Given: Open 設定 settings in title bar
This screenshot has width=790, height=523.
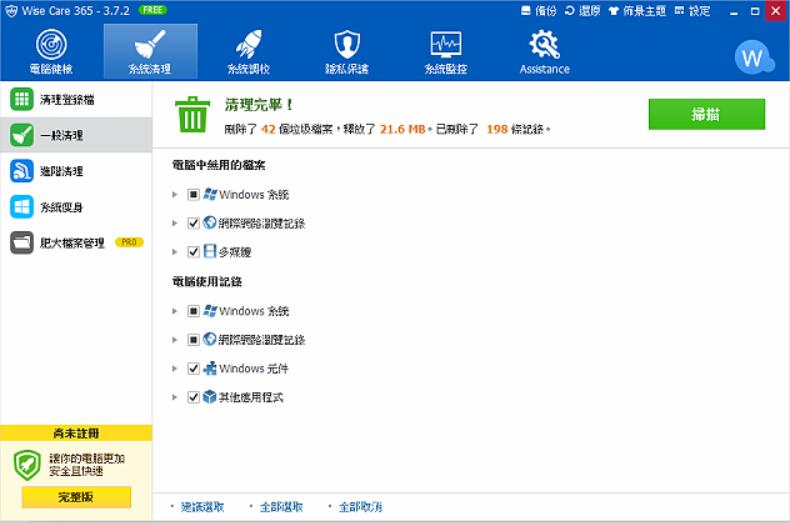Looking at the screenshot, I should click(692, 11).
